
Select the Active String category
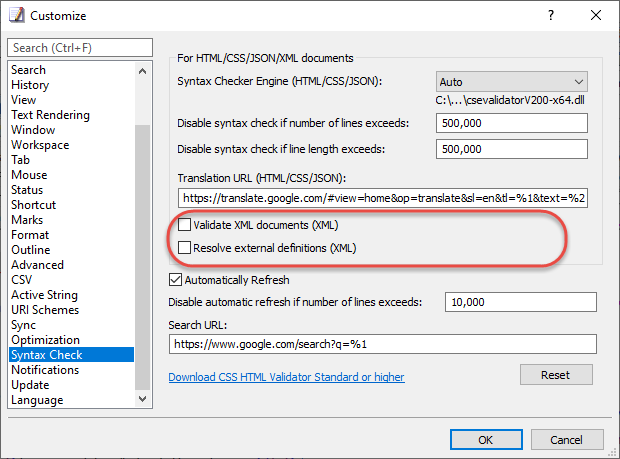tap(45, 295)
